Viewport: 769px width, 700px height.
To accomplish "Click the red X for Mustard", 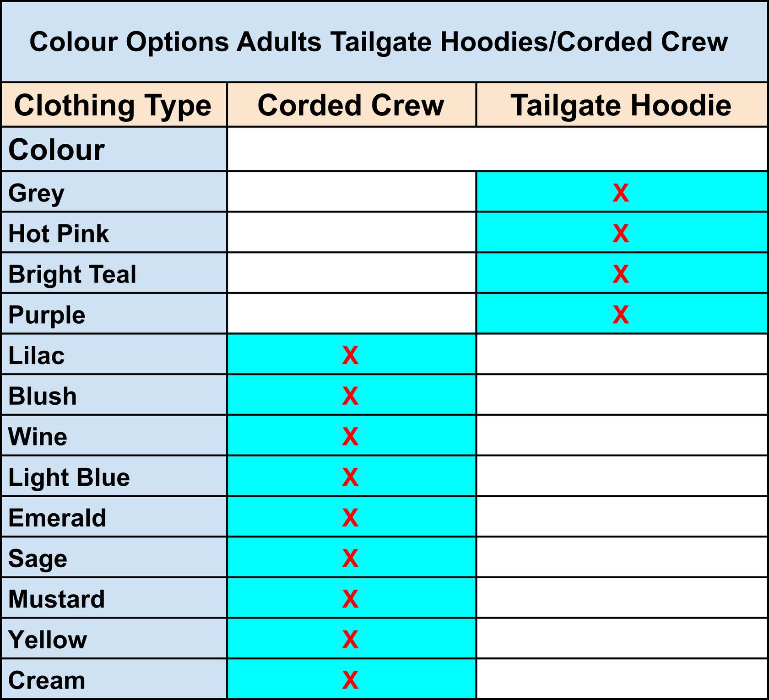I will pyautogui.click(x=350, y=599).
